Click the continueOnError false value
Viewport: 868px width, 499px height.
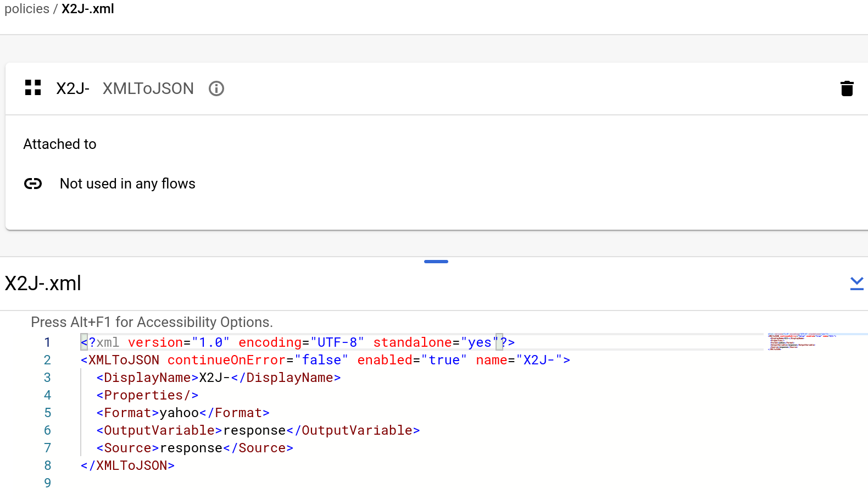click(321, 360)
